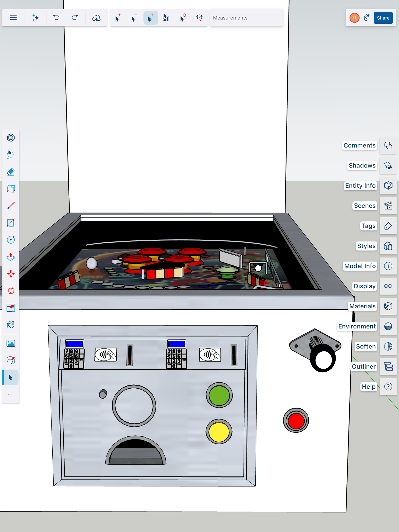The height and width of the screenshot is (532, 399).
Task: Open the hamburger main menu
Action: pos(13,18)
